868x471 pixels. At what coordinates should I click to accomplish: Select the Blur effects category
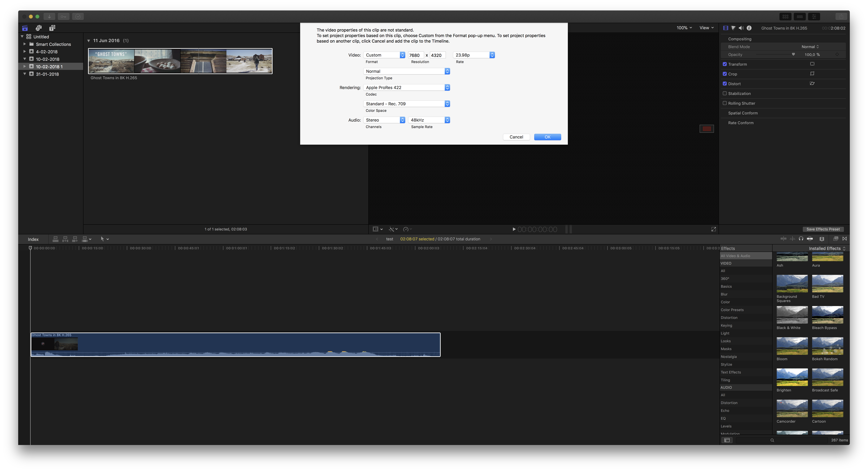click(724, 294)
